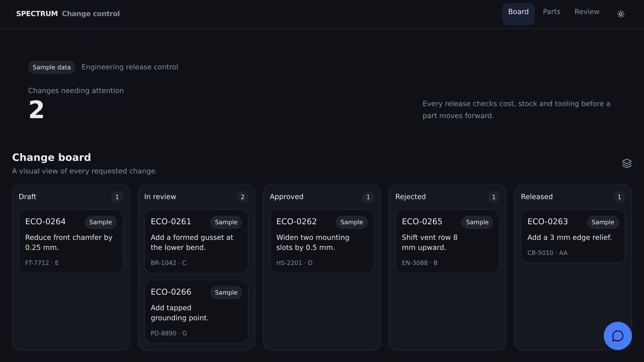Click the Change board heading
The image size is (644, 362).
click(x=51, y=157)
